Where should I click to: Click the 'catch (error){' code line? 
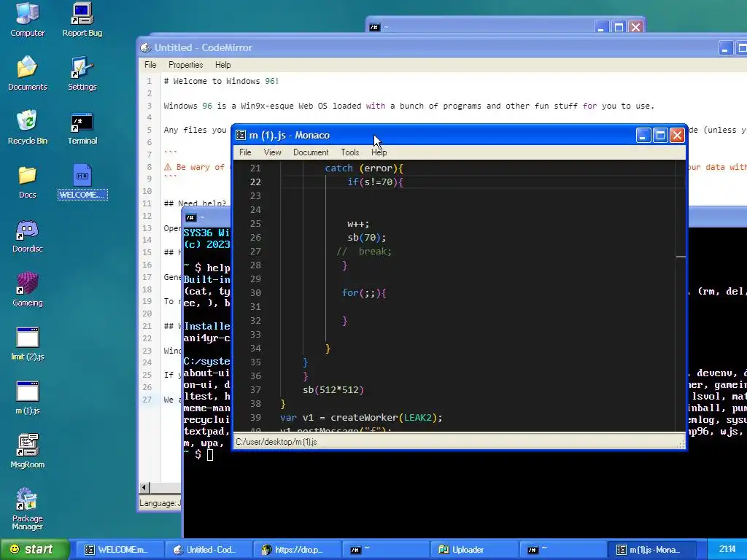(364, 168)
